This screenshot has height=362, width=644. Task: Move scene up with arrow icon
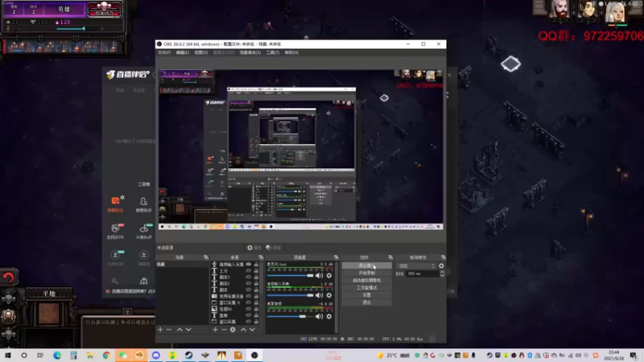click(x=180, y=330)
